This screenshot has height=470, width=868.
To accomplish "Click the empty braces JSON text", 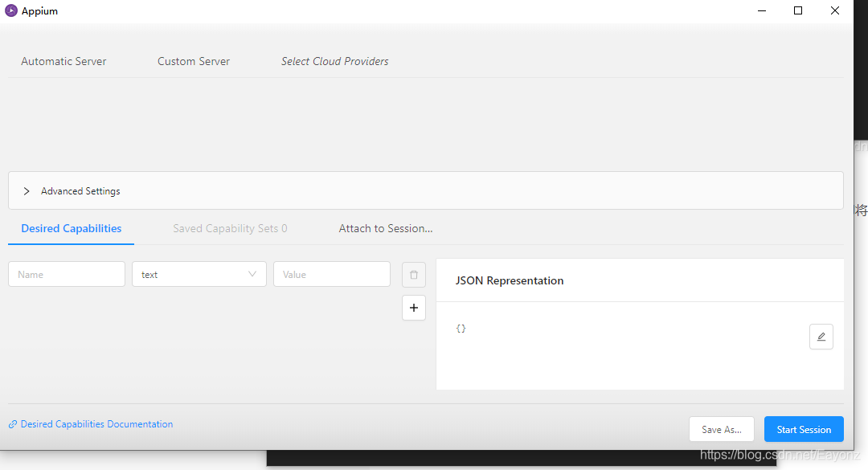I will pos(461,329).
